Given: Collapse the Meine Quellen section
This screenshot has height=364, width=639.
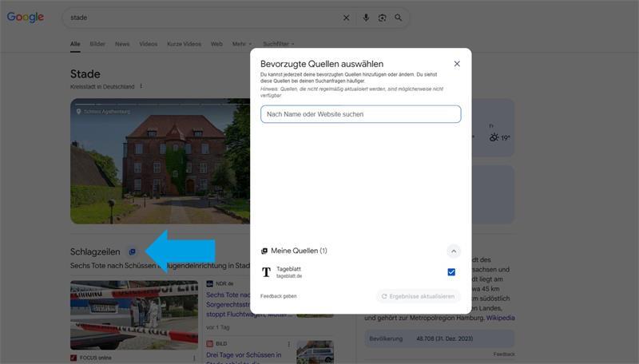Looking at the screenshot, I should point(453,251).
